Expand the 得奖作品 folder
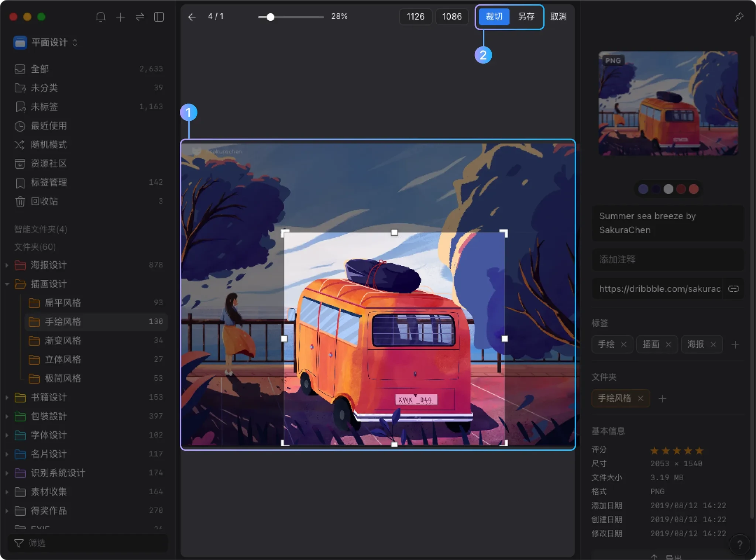This screenshot has width=756, height=560. [x=7, y=511]
